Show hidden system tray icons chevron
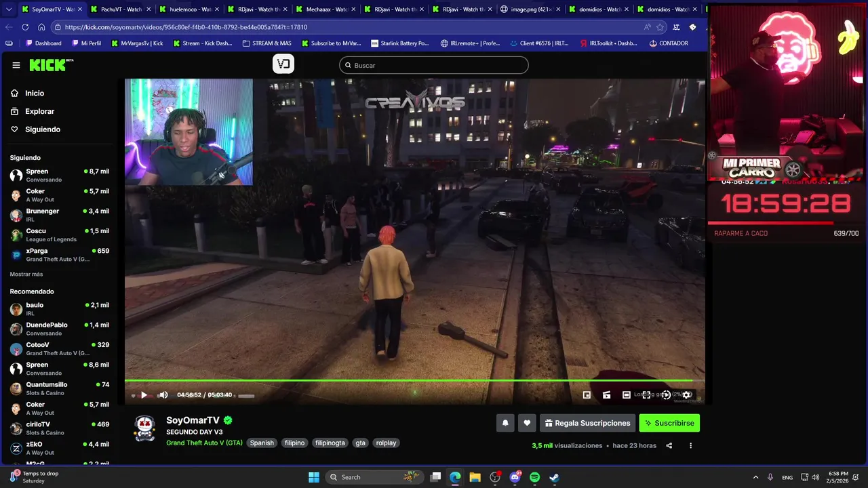868x488 pixels. [x=755, y=477]
